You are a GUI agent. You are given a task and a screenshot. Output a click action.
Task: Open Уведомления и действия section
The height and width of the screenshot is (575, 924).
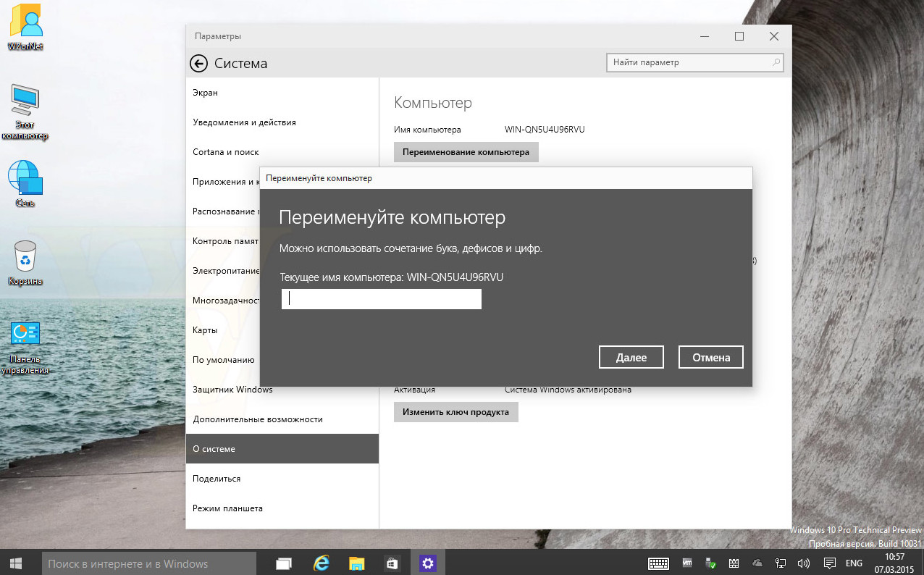244,122
